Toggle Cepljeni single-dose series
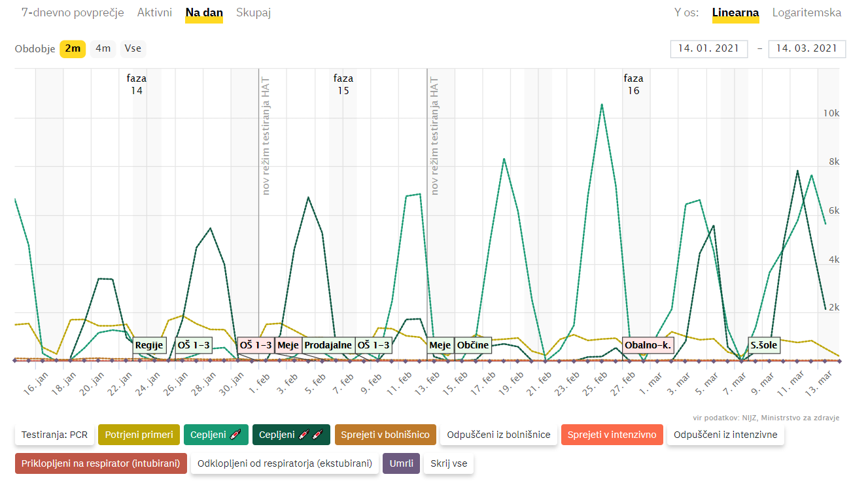 (x=216, y=435)
